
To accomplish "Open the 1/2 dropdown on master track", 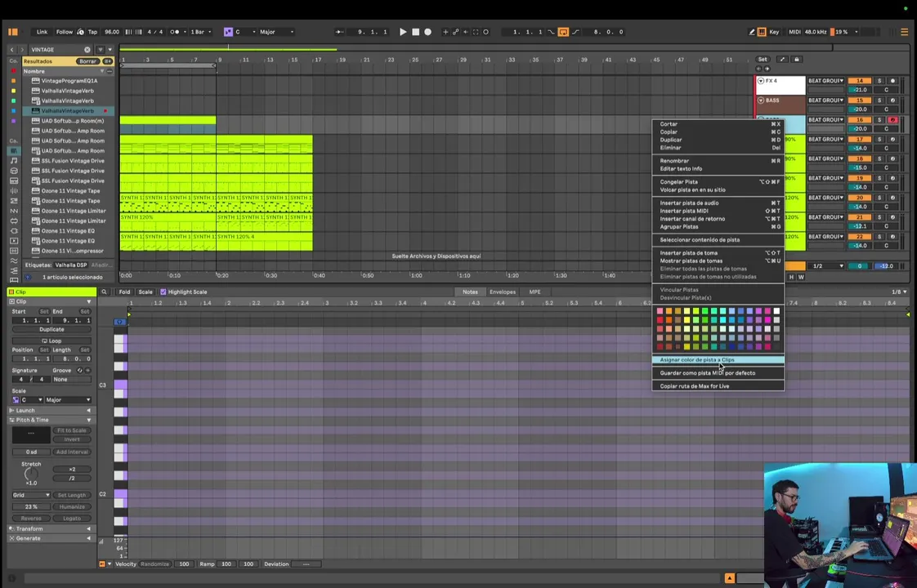I will [x=828, y=266].
